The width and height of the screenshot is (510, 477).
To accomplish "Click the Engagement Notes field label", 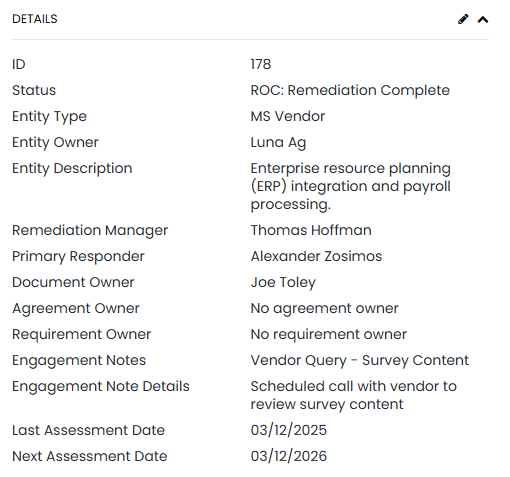I will click(79, 360).
